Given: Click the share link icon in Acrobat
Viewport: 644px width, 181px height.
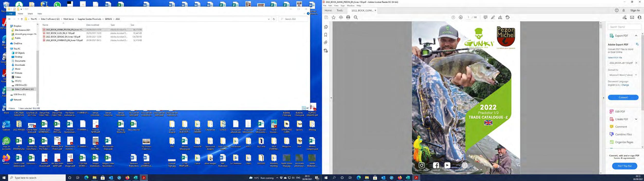Looking at the screenshot, I should (x=624, y=17).
